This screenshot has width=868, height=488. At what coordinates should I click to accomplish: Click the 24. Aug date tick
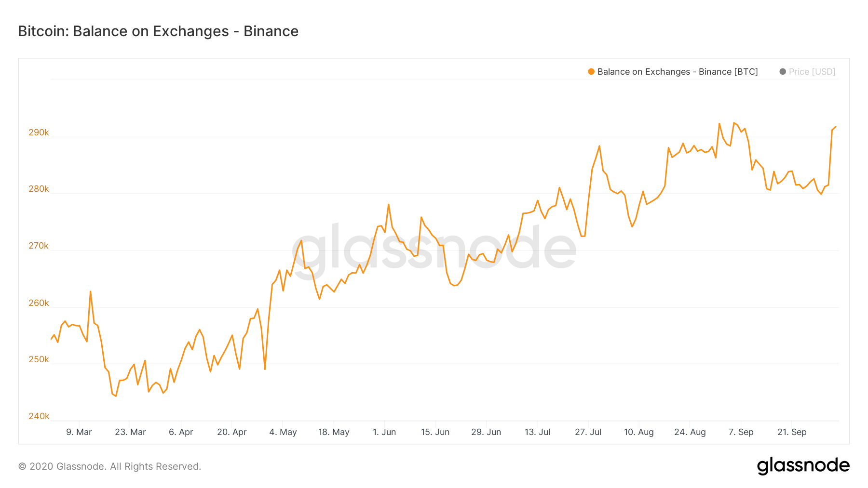click(690, 432)
